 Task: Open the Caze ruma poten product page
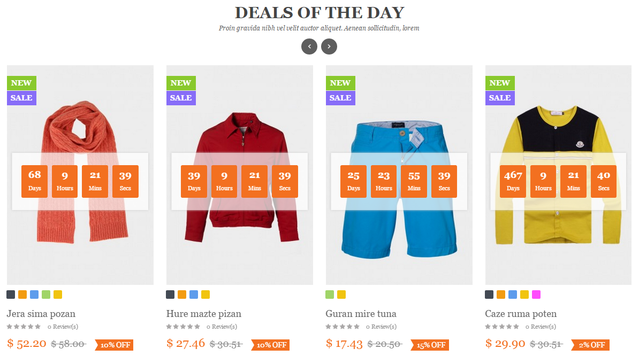(x=521, y=314)
